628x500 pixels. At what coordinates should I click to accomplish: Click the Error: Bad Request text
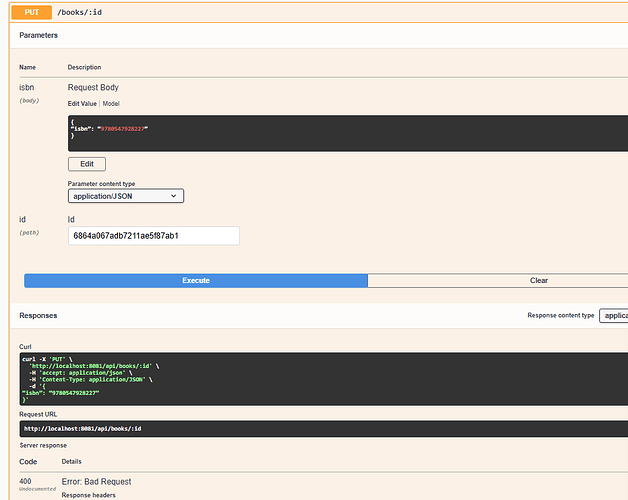pyautogui.click(x=97, y=482)
